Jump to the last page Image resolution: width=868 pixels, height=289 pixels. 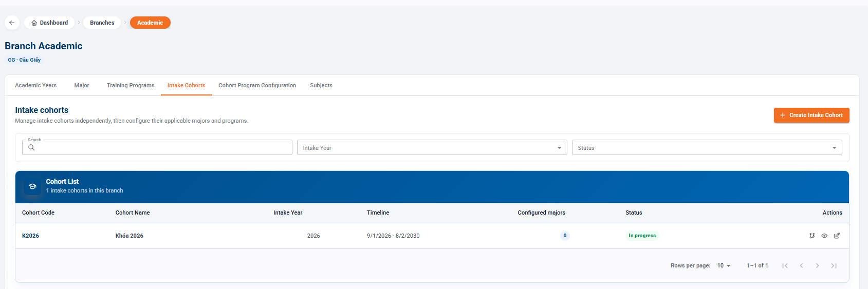click(x=834, y=265)
